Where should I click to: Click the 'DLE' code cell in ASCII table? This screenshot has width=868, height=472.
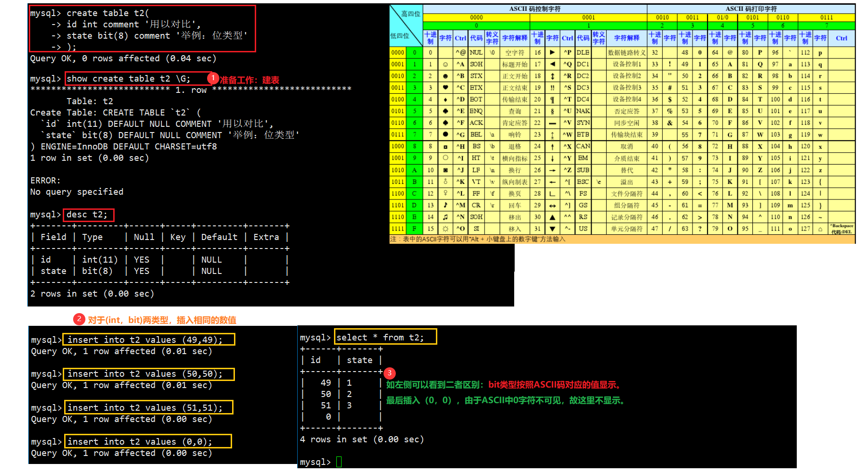(x=583, y=52)
